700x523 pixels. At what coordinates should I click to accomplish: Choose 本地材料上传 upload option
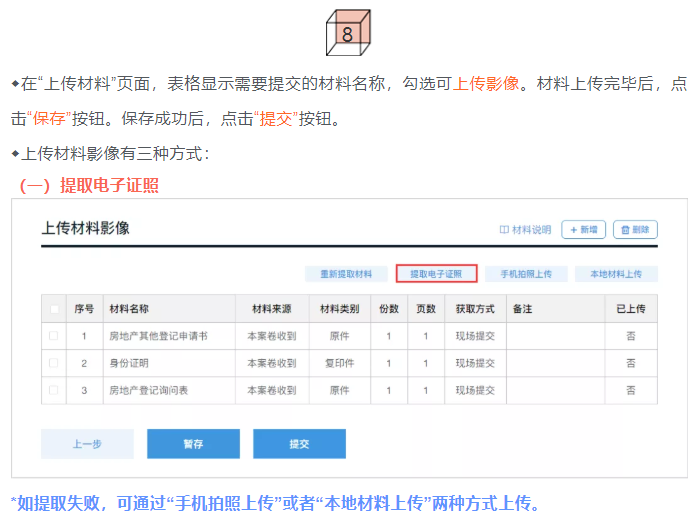(x=615, y=274)
